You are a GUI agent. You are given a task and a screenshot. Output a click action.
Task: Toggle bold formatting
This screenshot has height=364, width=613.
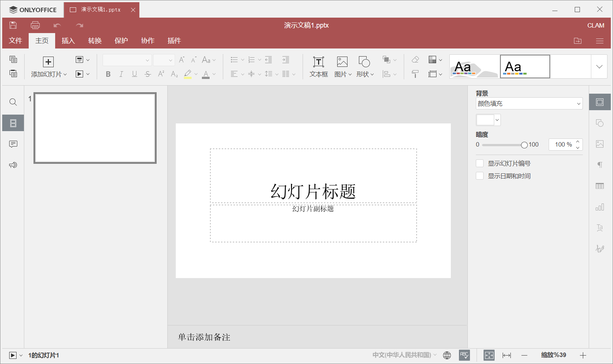(x=108, y=73)
